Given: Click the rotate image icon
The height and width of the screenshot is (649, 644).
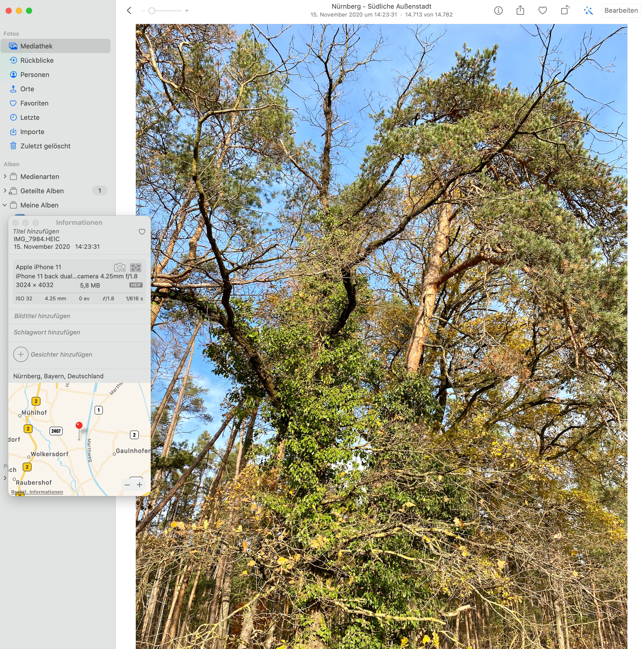Looking at the screenshot, I should [565, 10].
